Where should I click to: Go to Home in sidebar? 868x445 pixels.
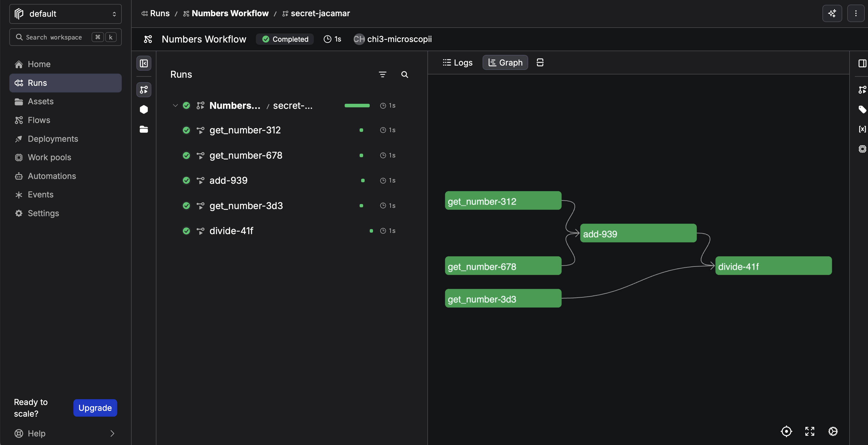65,64
